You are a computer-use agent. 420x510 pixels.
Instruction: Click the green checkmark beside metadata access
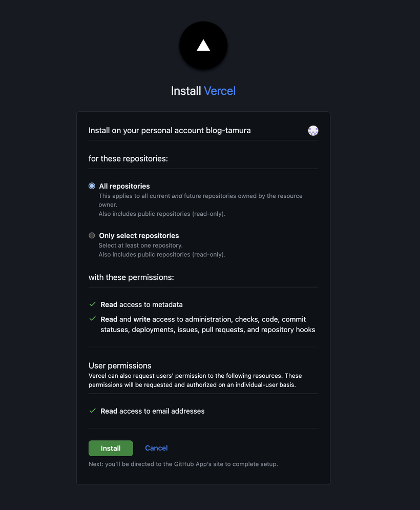(93, 304)
